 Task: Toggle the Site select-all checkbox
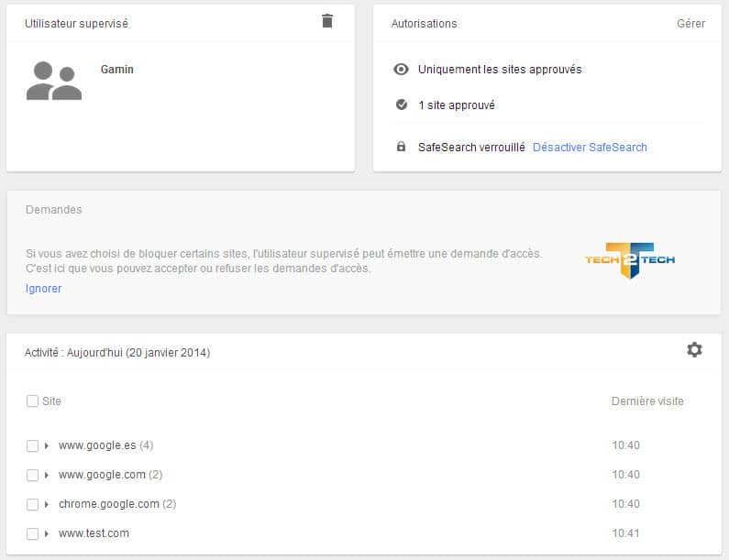(x=32, y=401)
